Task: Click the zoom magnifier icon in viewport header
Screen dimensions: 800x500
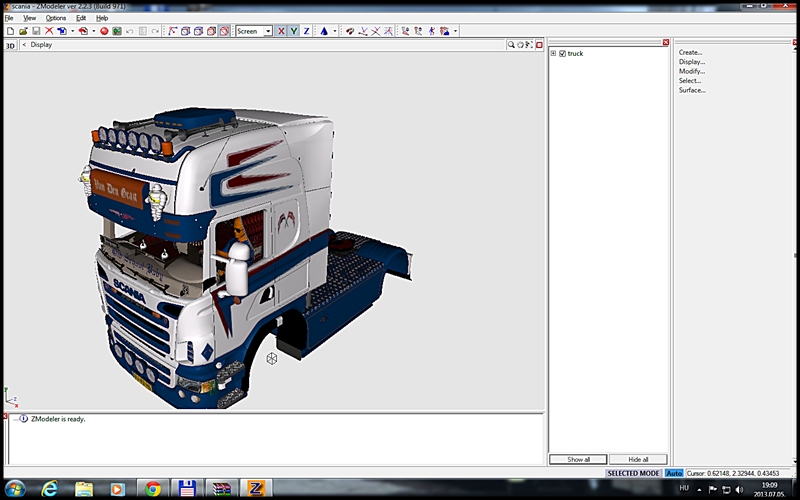Action: pyautogui.click(x=511, y=45)
